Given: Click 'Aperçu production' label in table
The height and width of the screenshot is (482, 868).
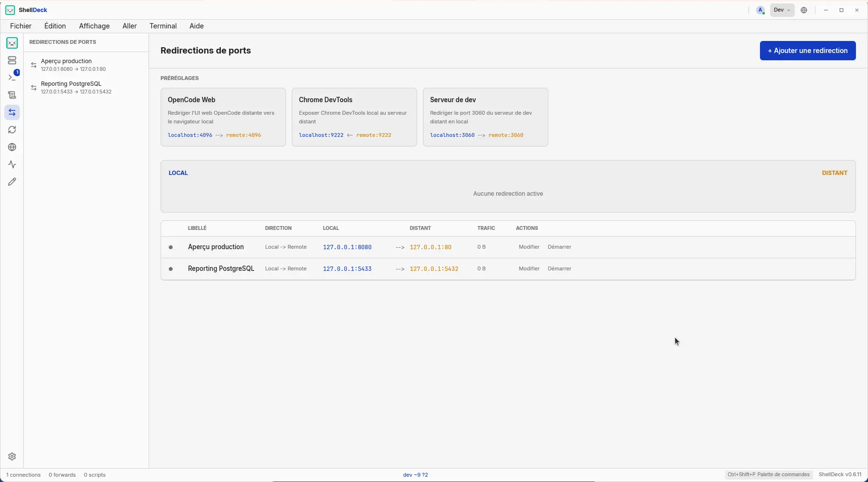Looking at the screenshot, I should (216, 247).
